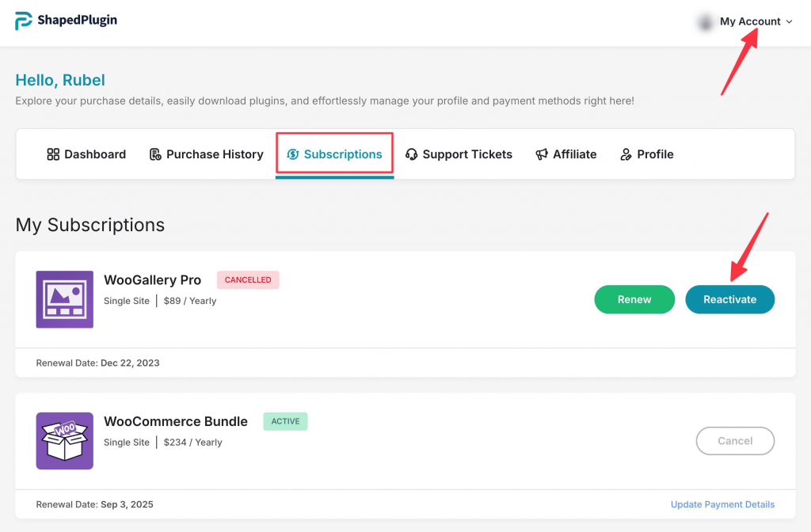Reactivate the WooGallery Pro subscription
The width and height of the screenshot is (811, 532).
729,299
